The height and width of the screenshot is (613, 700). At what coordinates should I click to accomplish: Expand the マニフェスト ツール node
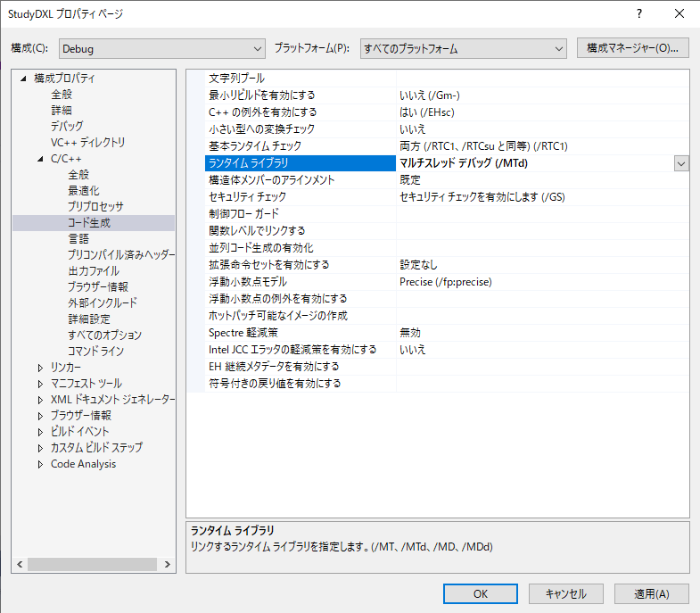click(x=40, y=384)
